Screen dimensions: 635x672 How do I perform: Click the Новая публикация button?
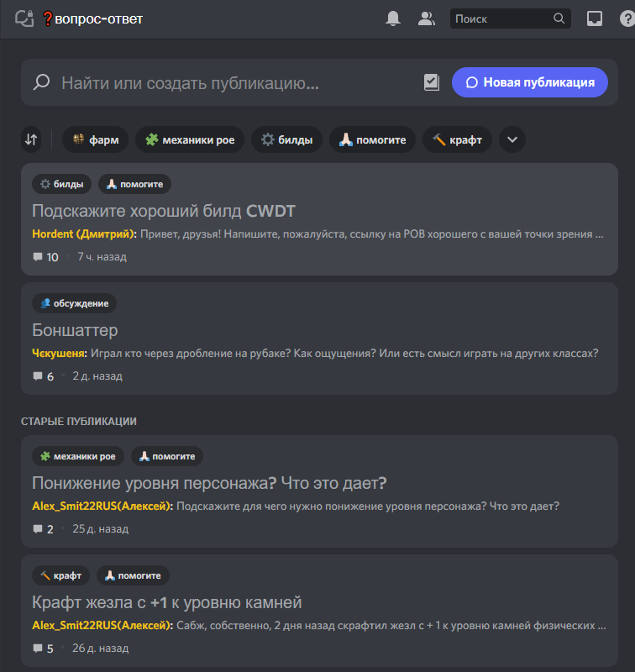pos(529,82)
